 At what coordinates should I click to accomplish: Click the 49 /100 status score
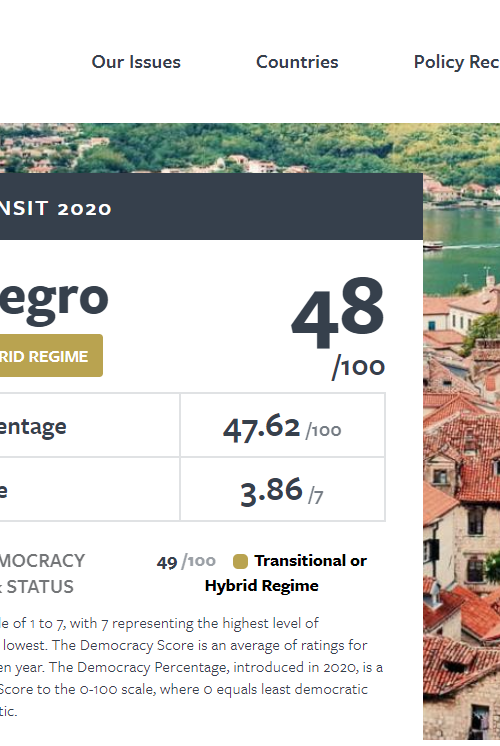186,562
